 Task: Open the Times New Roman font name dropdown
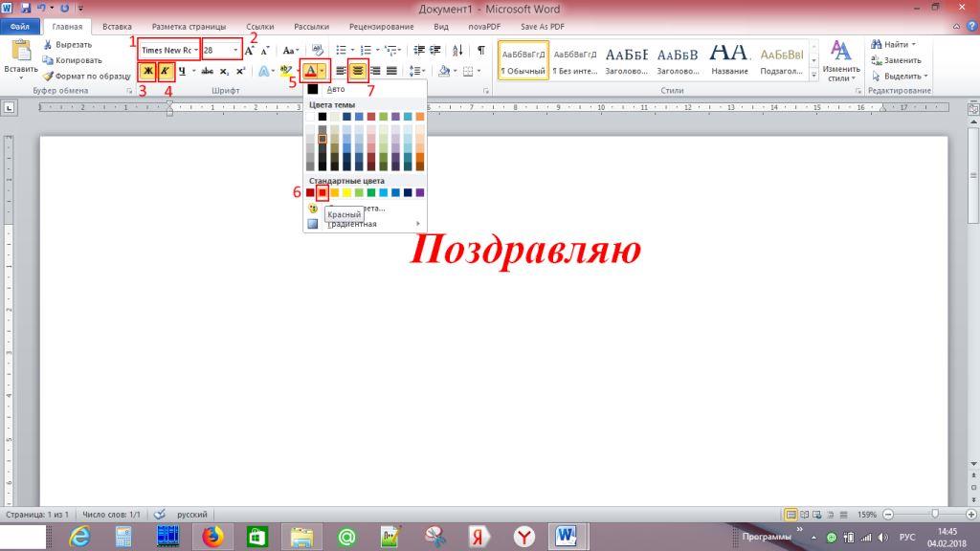(195, 50)
